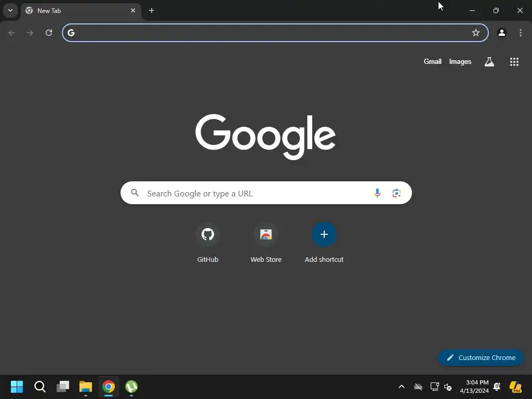
Task: Bookmark this tab with star icon
Action: [476, 33]
